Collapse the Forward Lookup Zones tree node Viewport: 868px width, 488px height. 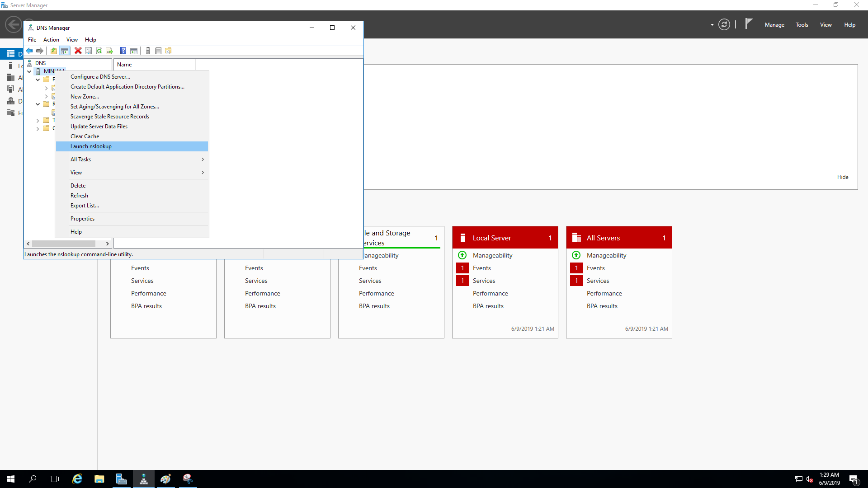tap(38, 80)
